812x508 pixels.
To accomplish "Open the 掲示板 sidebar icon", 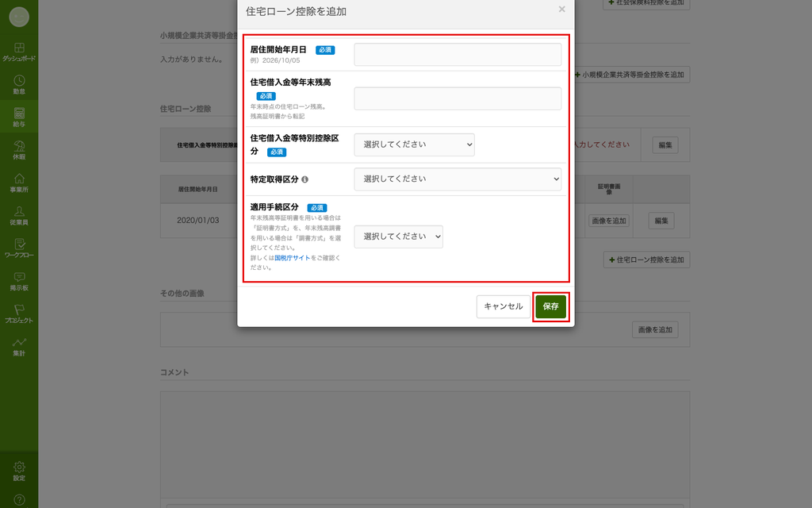I will pos(19,280).
